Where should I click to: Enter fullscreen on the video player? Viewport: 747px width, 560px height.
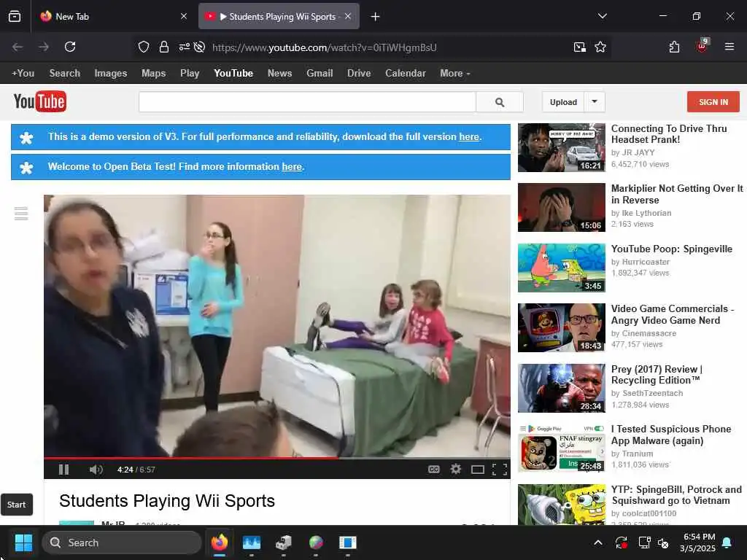click(x=499, y=470)
